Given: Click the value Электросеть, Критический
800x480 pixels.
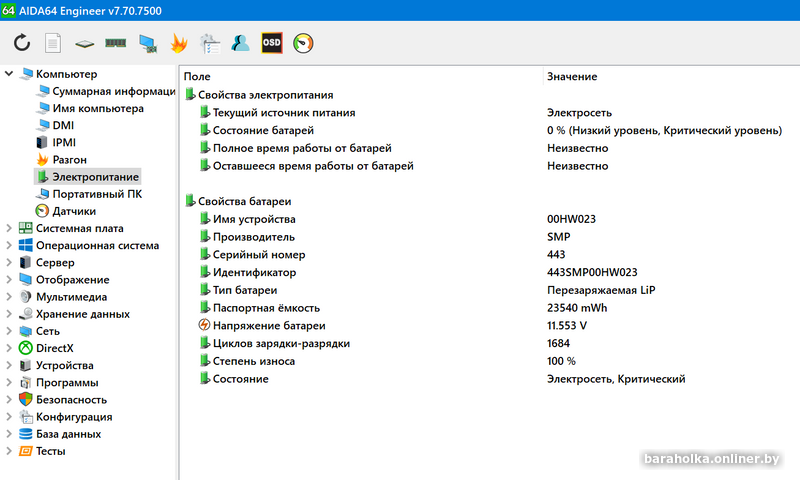Looking at the screenshot, I should (616, 379).
